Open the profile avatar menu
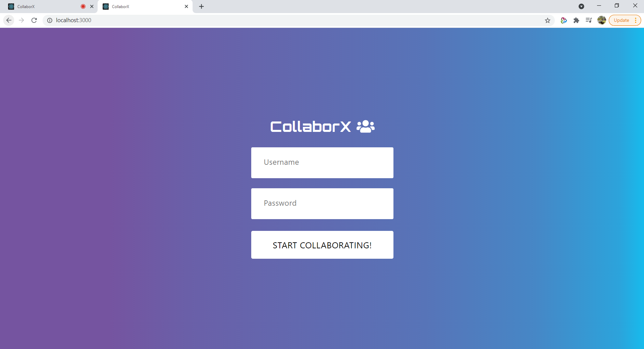This screenshot has height=349, width=644. (602, 20)
